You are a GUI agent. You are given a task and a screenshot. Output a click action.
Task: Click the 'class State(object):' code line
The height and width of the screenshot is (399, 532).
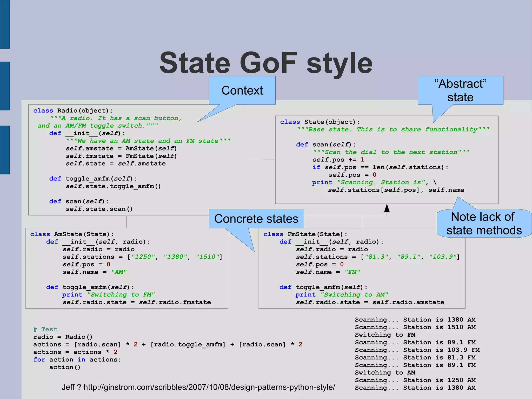point(320,122)
